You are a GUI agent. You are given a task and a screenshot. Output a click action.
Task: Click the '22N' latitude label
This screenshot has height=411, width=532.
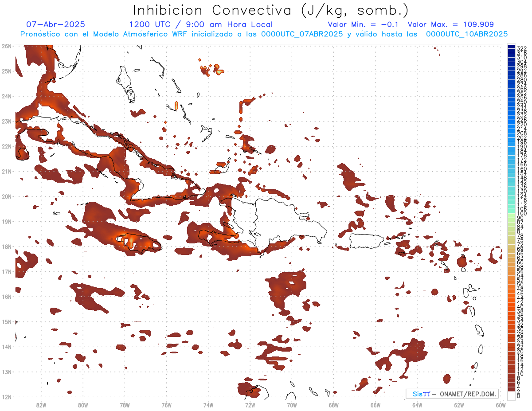(x=7, y=146)
